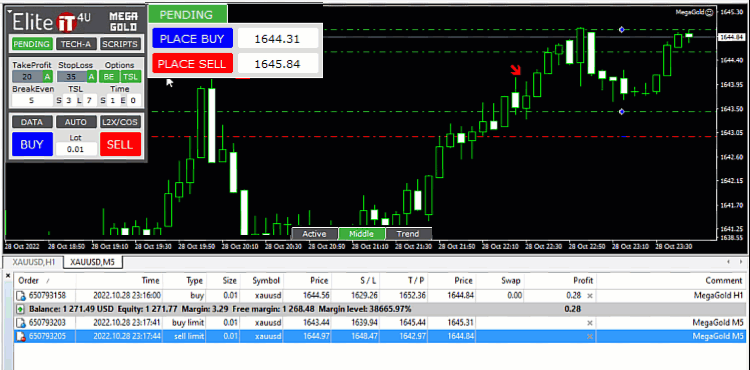750x370 pixels.
Task: Enable the TSL trailing stop option
Action: [x=131, y=76]
